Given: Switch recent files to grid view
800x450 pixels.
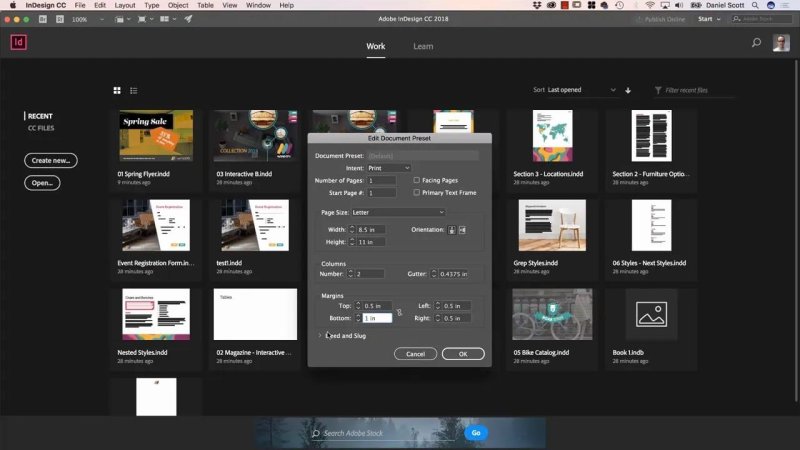Looking at the screenshot, I should [117, 90].
